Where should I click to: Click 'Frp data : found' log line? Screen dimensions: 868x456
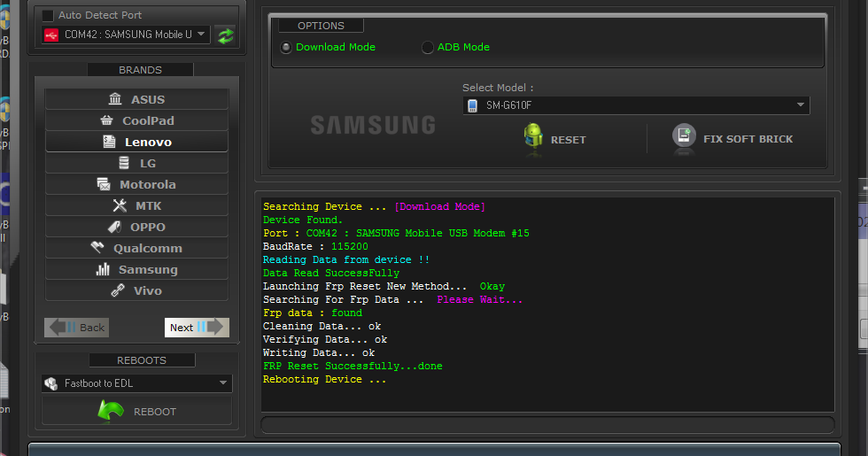(312, 313)
